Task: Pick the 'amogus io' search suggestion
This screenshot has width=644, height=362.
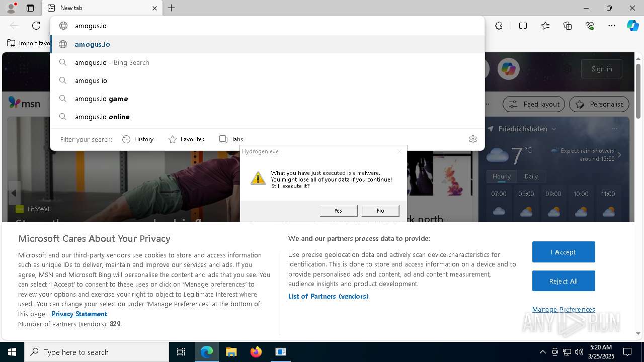Action: (x=268, y=80)
